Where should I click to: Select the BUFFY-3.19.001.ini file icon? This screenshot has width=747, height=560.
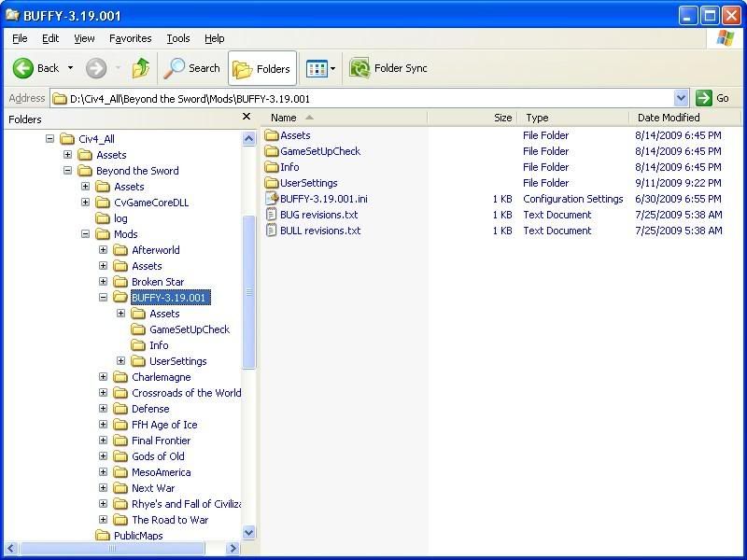[x=272, y=199]
